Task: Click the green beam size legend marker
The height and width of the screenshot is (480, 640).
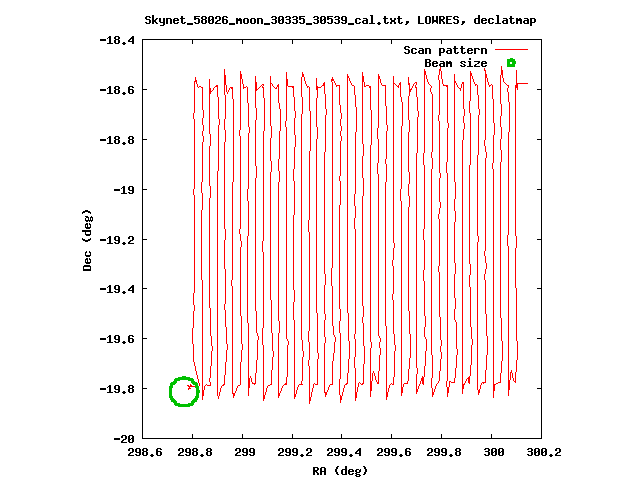Action: tap(511, 63)
